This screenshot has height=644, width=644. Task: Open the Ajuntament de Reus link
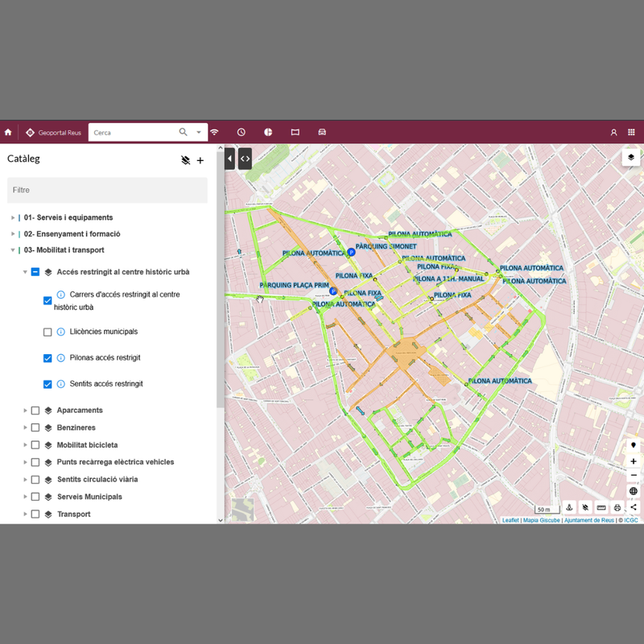click(588, 520)
